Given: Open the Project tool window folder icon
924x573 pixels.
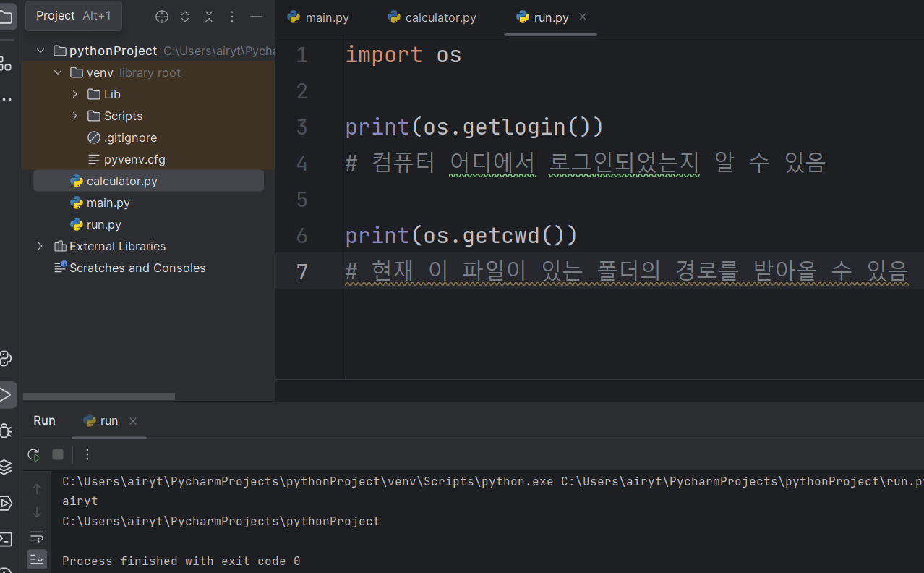Looking at the screenshot, I should point(5,16).
